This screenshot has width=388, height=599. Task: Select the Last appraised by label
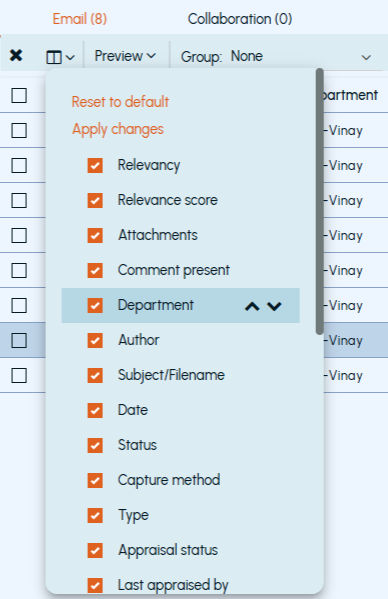tap(173, 585)
